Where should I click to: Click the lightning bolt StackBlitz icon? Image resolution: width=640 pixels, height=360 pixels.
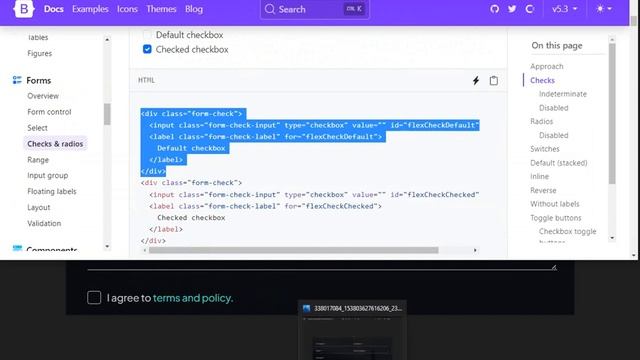pos(476,80)
